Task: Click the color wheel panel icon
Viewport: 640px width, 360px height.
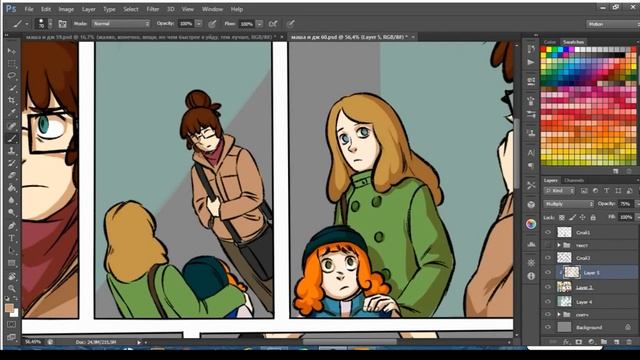Action: point(531,224)
